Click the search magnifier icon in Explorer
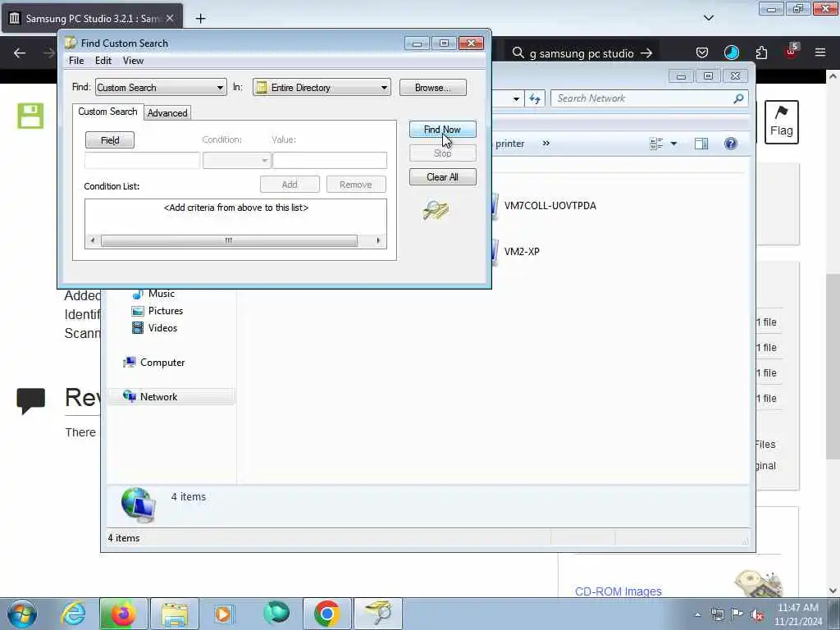This screenshot has width=840, height=630. pyautogui.click(x=739, y=98)
